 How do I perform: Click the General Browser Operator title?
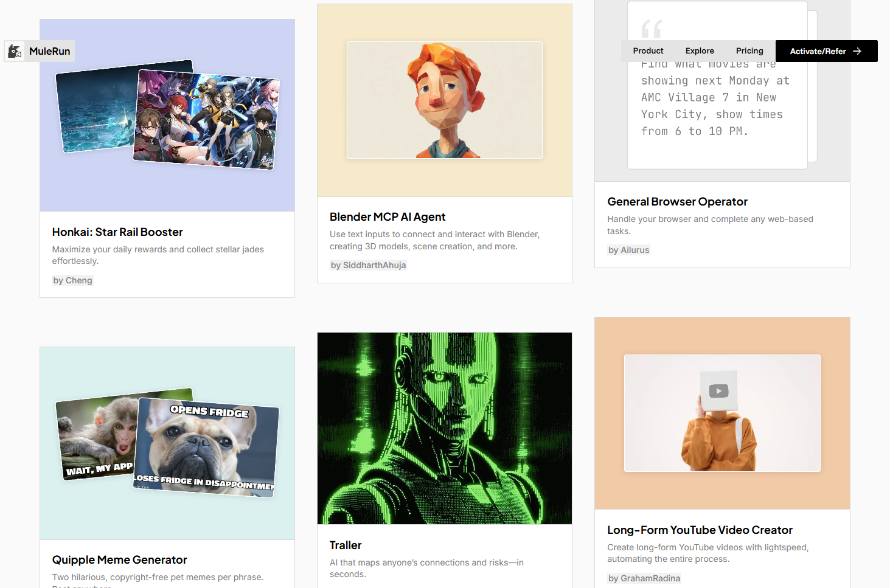[677, 202]
